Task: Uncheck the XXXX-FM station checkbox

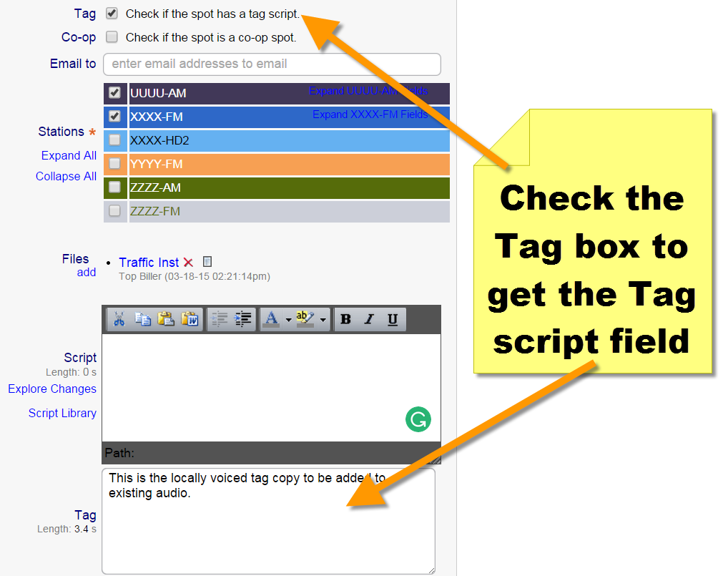Action: coord(114,116)
